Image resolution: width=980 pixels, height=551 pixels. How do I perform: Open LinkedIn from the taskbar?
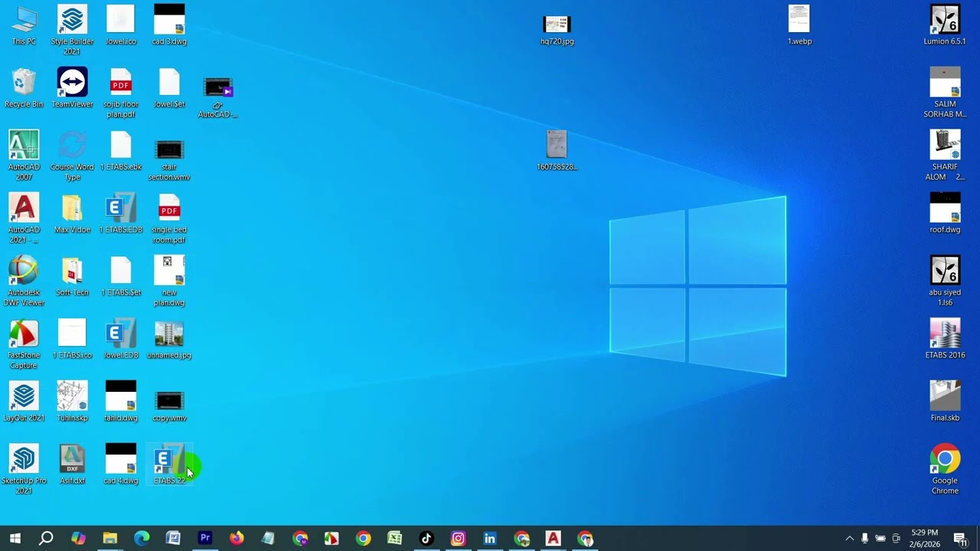490,539
